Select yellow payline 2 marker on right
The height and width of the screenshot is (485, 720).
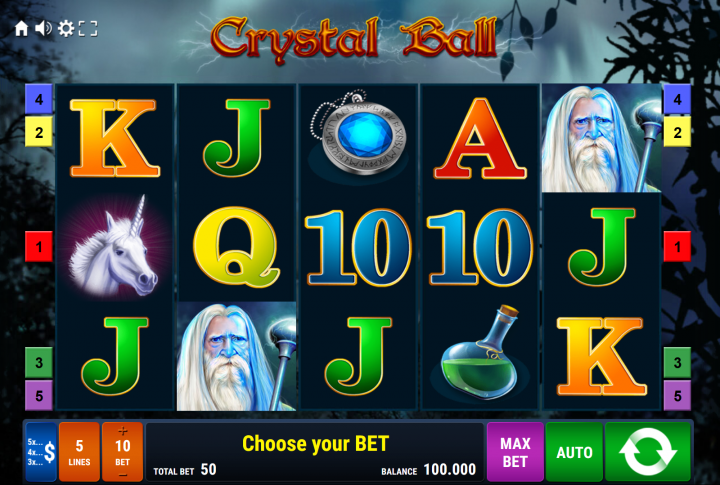677,132
